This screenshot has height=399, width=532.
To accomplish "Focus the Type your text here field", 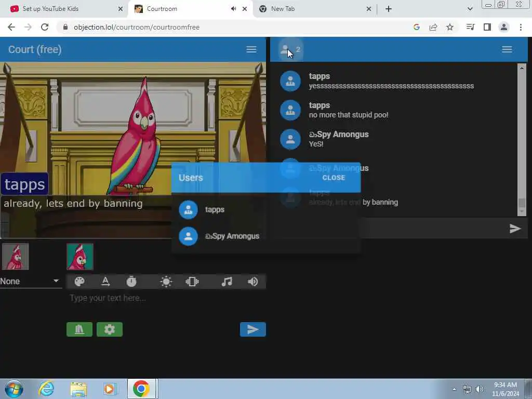I will (x=166, y=298).
